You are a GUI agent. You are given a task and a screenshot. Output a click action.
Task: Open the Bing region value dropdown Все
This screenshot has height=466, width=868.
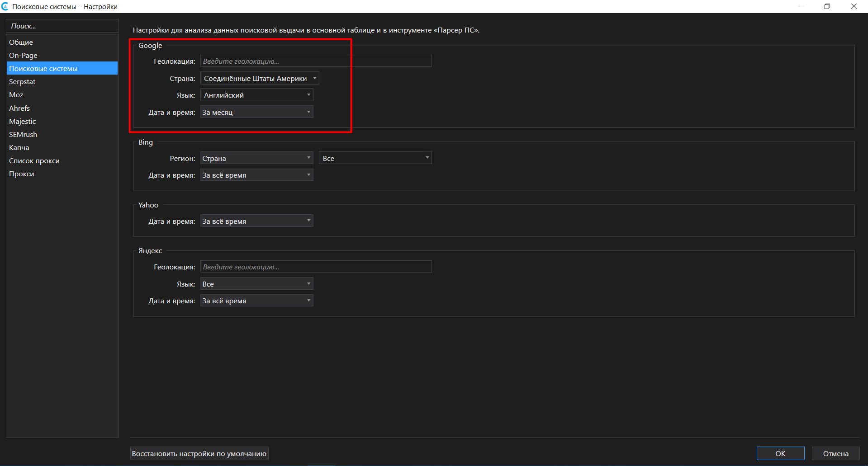[x=375, y=158]
